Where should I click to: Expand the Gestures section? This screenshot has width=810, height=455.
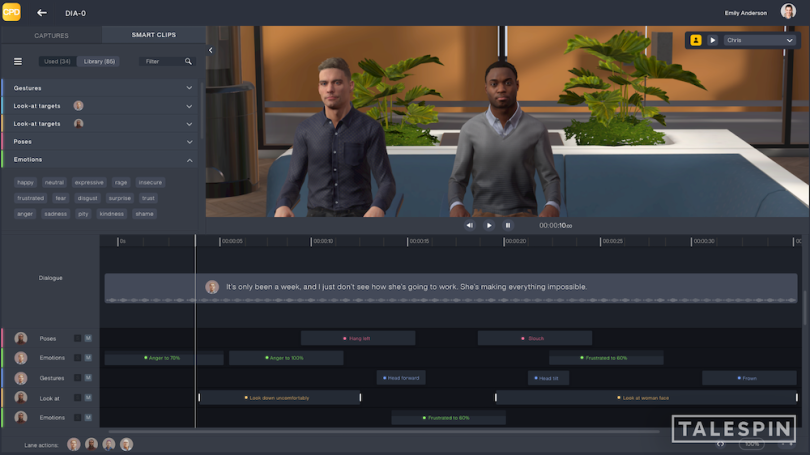point(189,88)
